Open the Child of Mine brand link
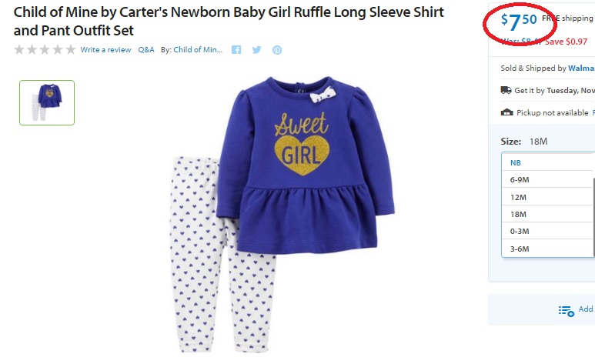Screen dimensions: 595x364 click(x=198, y=50)
